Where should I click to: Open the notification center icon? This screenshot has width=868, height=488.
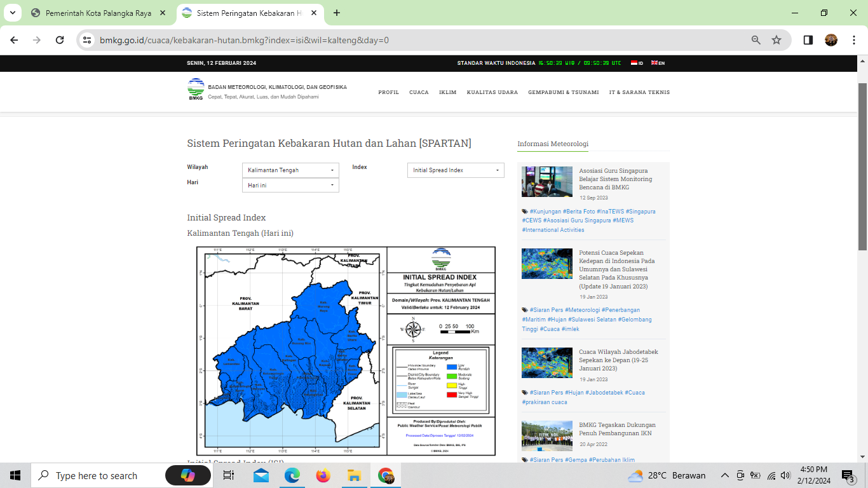tap(848, 475)
